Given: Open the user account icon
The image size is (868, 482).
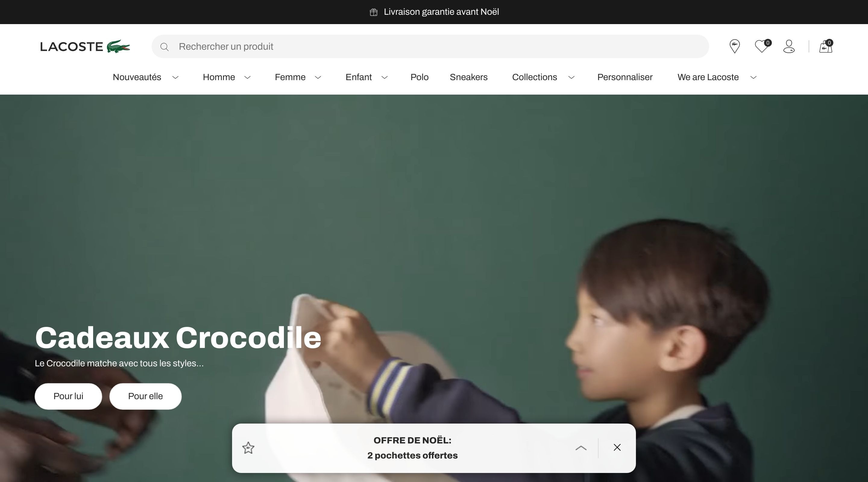Looking at the screenshot, I should (x=789, y=46).
